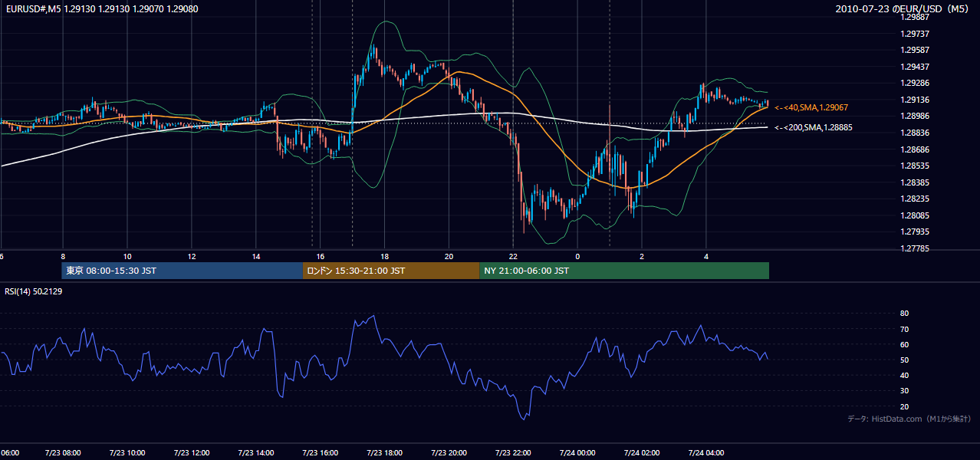Click hour label 18 under price chart
980x460 pixels.
(385, 256)
